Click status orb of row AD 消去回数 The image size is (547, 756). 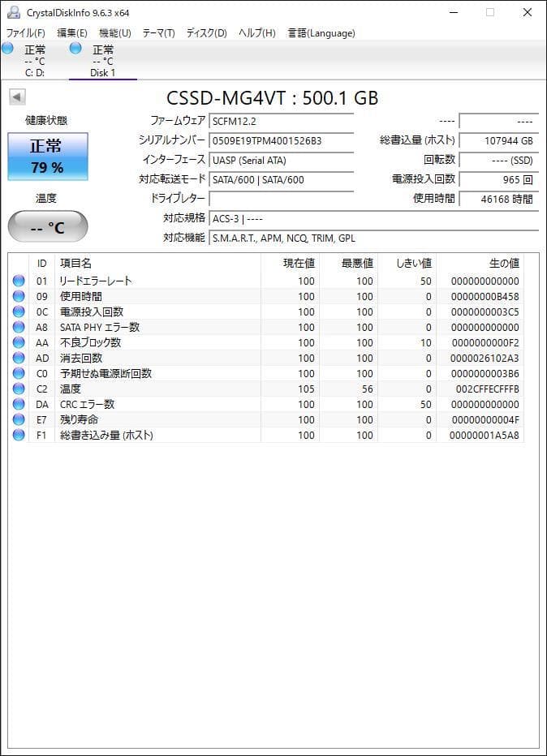pos(19,358)
